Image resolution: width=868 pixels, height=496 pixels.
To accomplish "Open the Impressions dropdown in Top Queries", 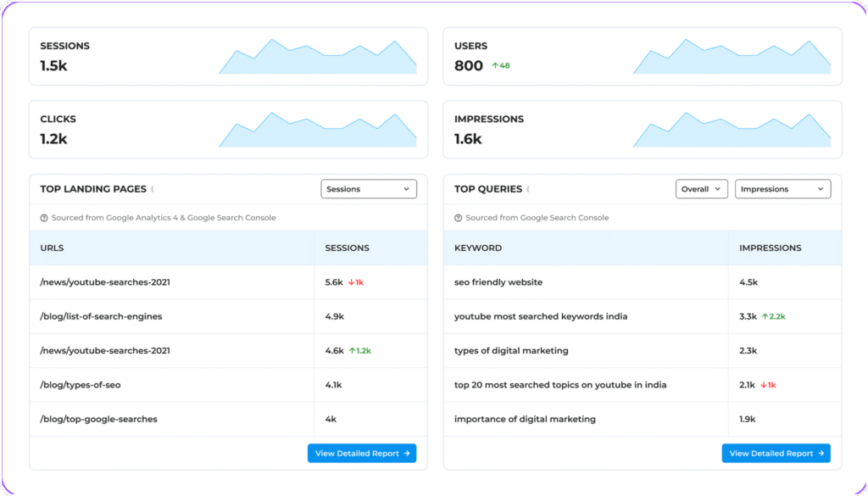I will 782,189.
